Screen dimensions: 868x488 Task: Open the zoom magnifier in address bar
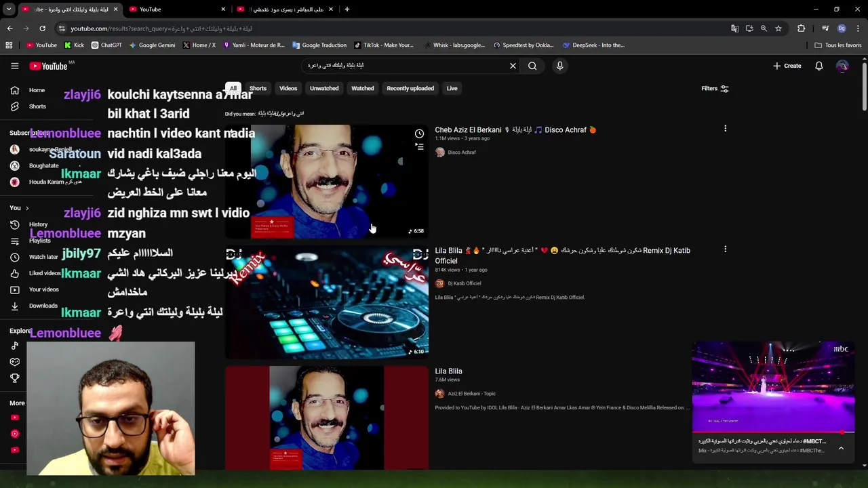(764, 28)
